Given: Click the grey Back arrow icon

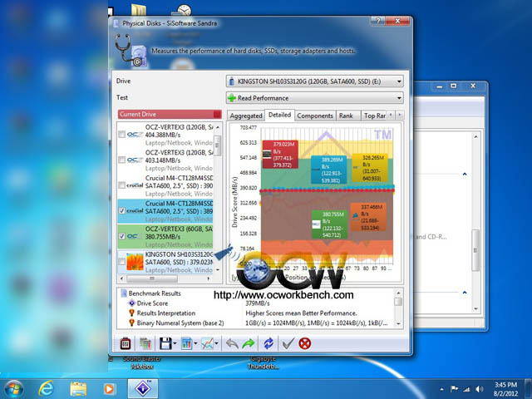Looking at the screenshot, I should coord(232,343).
